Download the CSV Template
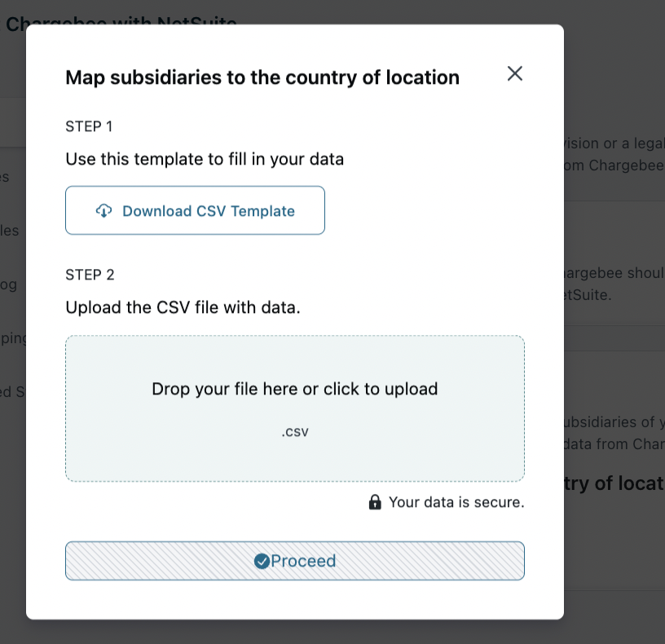 [196, 210]
